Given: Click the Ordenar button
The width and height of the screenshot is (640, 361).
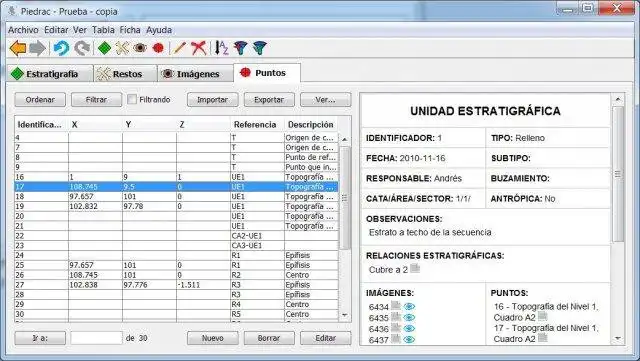Looking at the screenshot, I should coord(40,100).
